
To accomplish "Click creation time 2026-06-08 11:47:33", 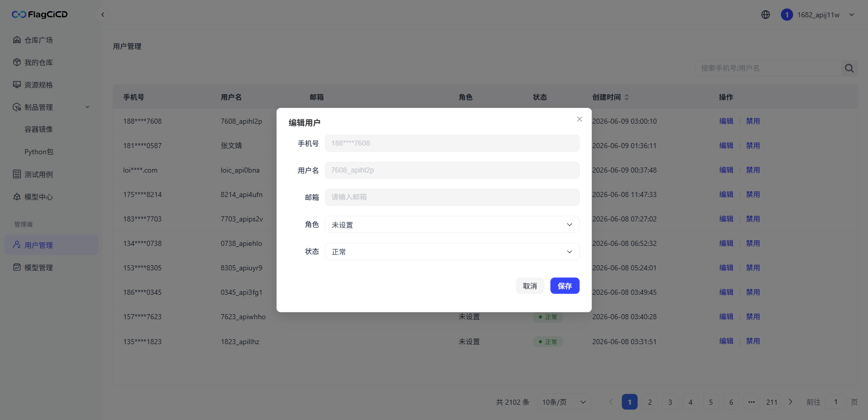I will tap(624, 194).
